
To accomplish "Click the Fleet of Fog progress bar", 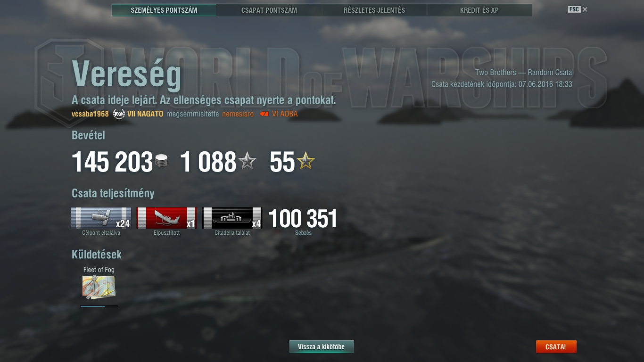I will [99, 306].
